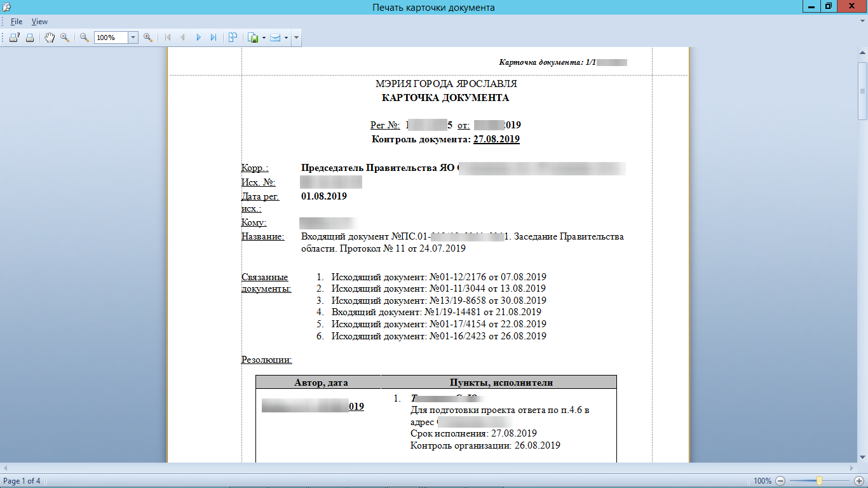Export the document to file

(x=253, y=37)
